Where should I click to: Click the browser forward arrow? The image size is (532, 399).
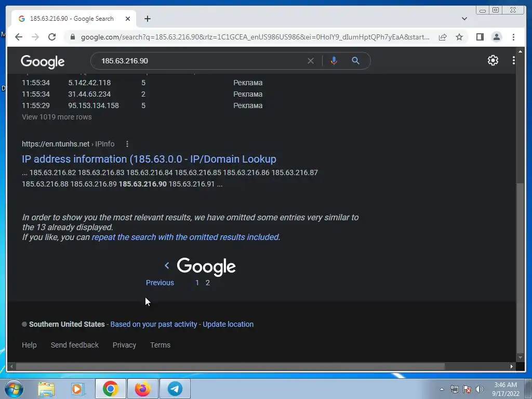35,37
